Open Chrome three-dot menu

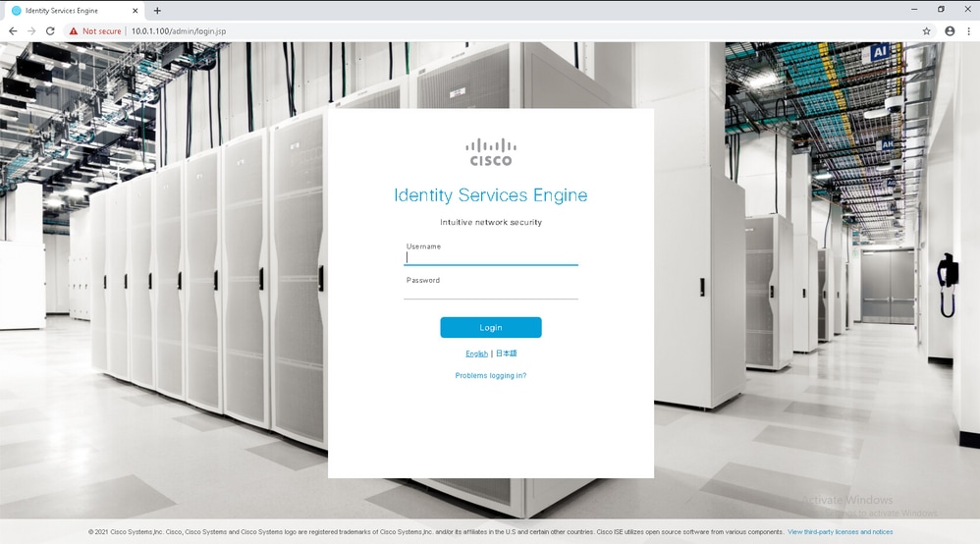[x=969, y=30]
